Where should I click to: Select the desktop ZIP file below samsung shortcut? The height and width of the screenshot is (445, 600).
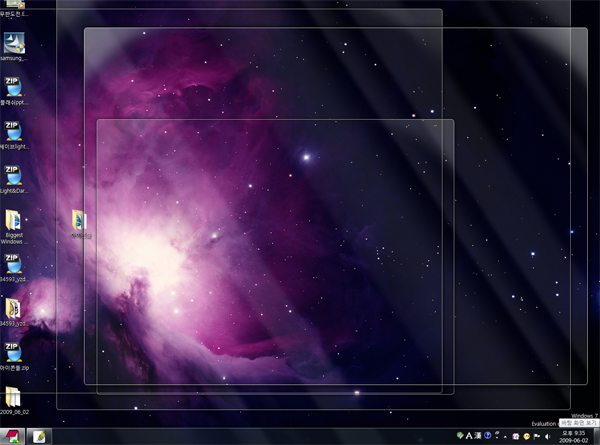pyautogui.click(x=14, y=88)
